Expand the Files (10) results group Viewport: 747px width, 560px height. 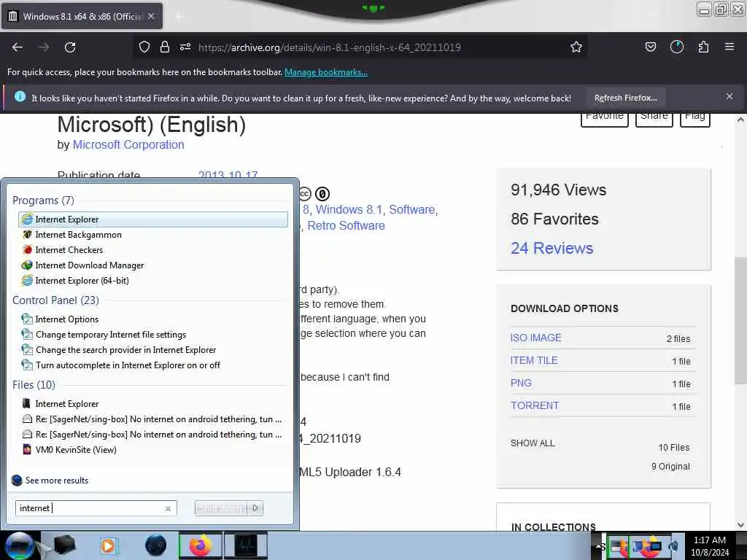coord(34,385)
